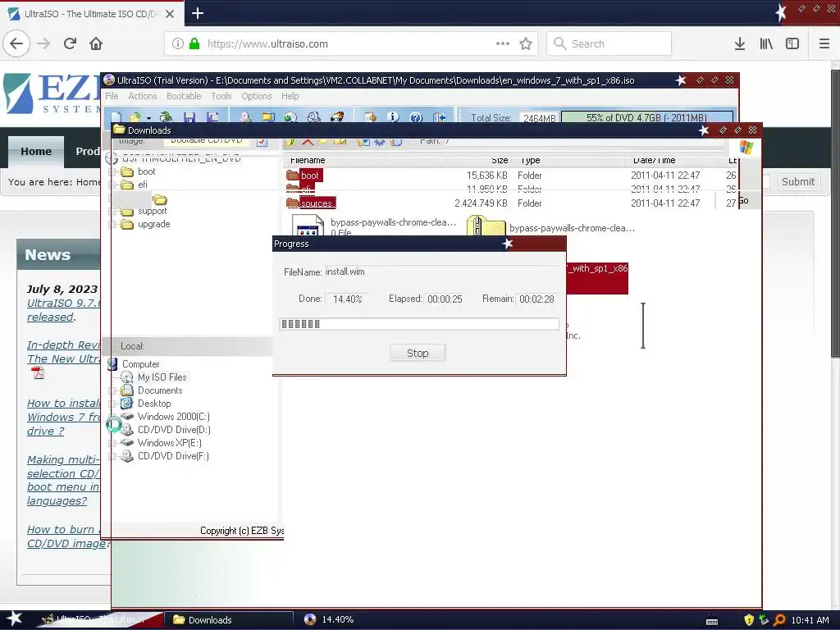
Task: Expand the efi tree node
Action: tap(112, 185)
